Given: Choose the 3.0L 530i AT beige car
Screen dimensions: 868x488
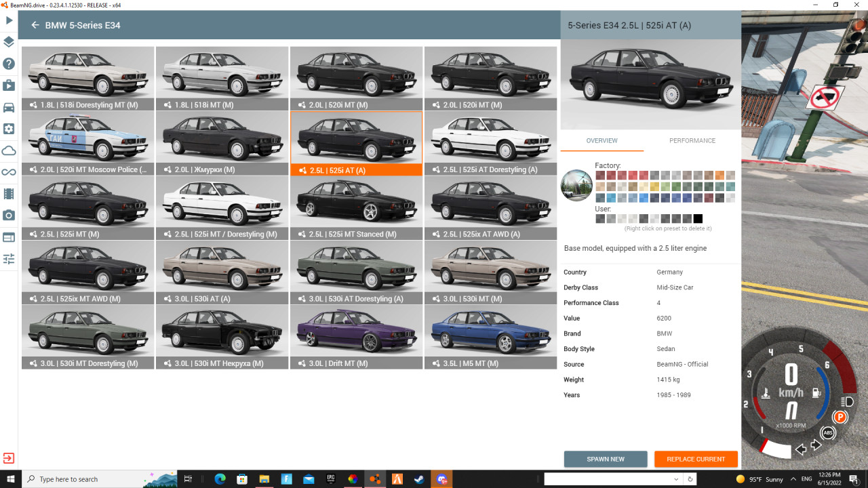Looking at the screenshot, I should [222, 272].
